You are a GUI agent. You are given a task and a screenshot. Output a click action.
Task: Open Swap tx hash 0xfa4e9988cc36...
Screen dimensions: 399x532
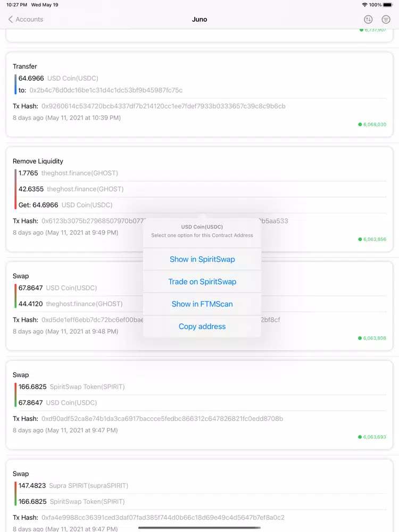(x=163, y=518)
